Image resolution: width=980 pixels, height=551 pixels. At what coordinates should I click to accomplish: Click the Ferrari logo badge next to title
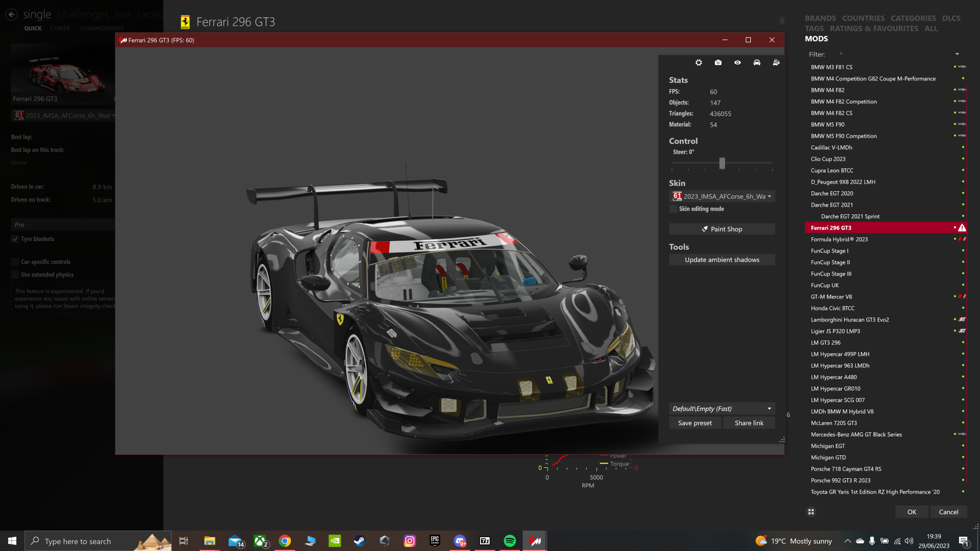185,22
